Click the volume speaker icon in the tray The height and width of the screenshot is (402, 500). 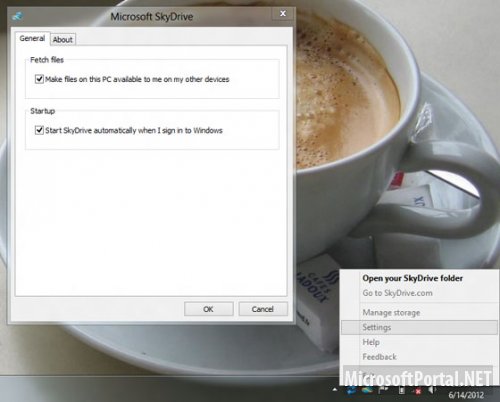432,390
